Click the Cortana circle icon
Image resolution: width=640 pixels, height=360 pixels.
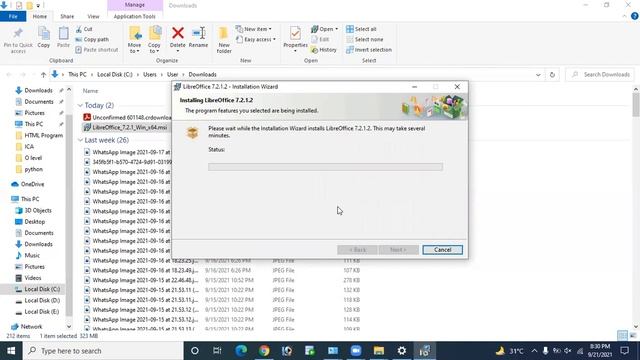195,351
